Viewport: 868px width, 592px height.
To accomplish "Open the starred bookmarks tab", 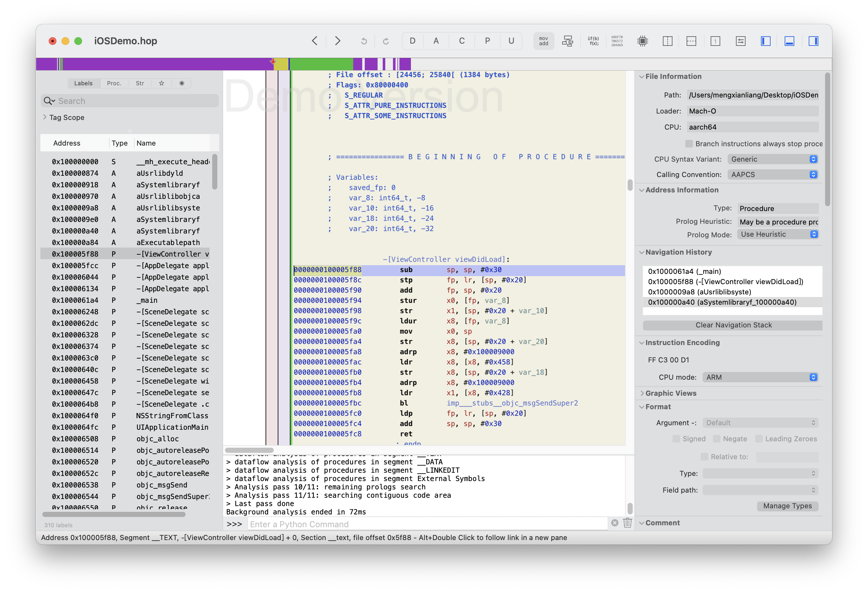I will point(161,83).
